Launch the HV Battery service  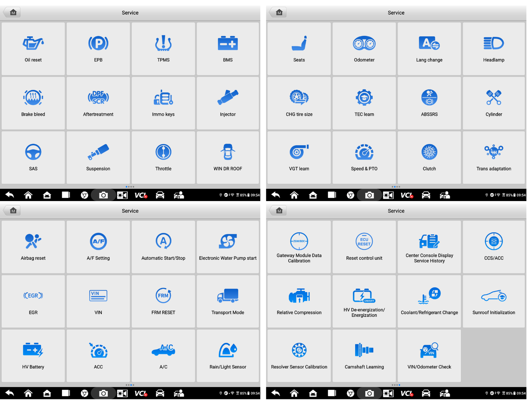point(33,356)
